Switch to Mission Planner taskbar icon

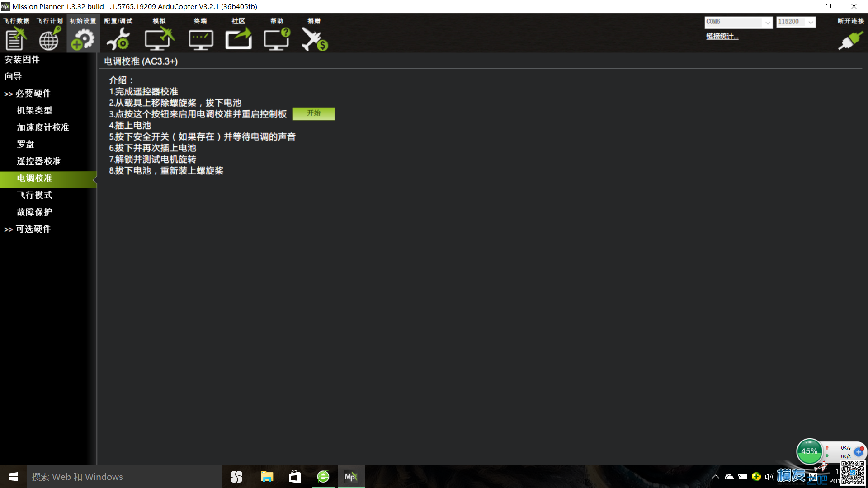point(351,477)
